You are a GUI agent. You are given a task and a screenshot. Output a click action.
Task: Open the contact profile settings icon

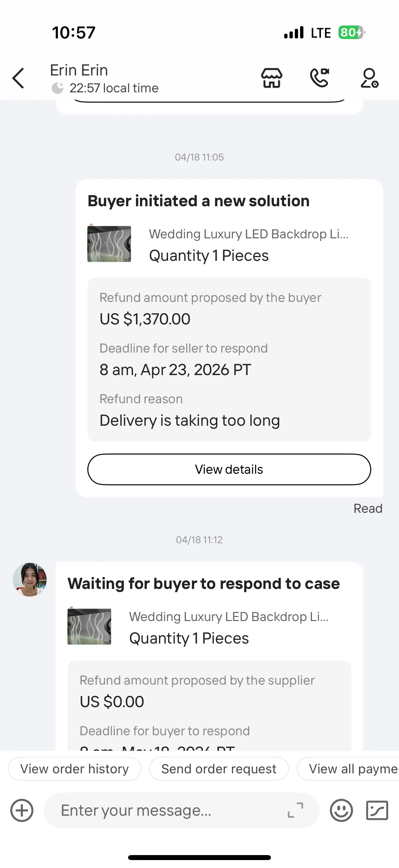click(369, 78)
